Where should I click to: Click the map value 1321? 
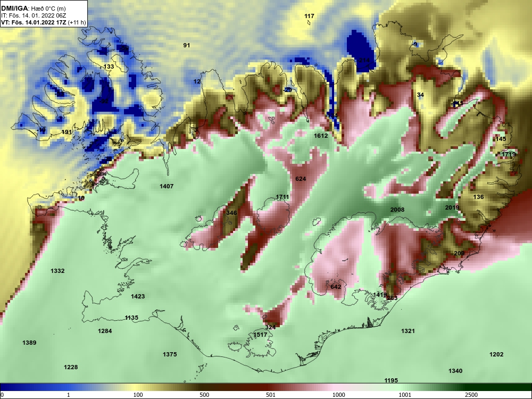click(x=408, y=331)
